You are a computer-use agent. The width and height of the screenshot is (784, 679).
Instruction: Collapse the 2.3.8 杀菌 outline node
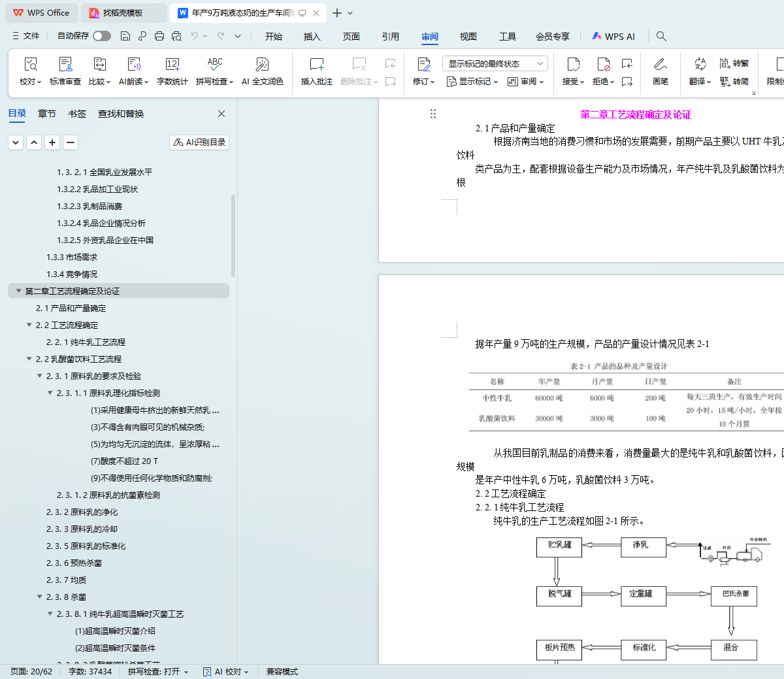[x=39, y=597]
